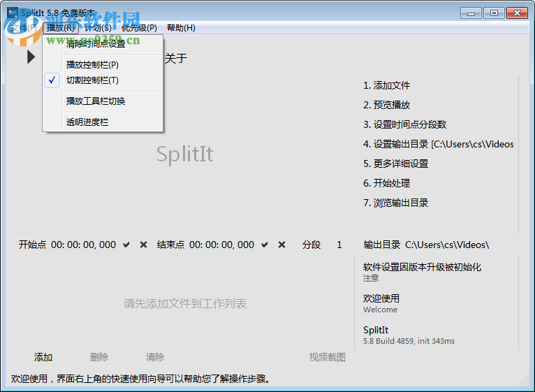Open the 优先级(P) menu
This screenshot has height=392, width=535.
pos(139,28)
